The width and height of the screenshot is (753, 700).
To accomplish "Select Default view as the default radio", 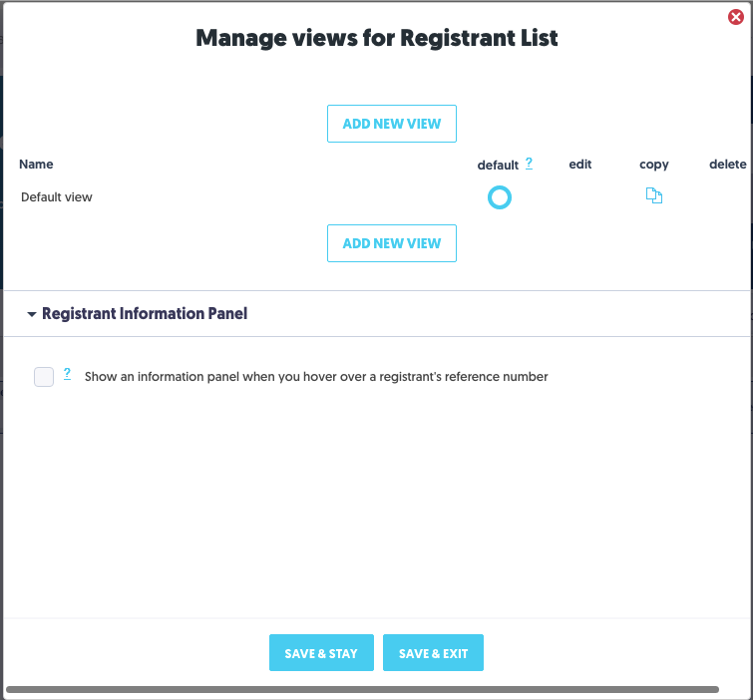I will (x=500, y=197).
